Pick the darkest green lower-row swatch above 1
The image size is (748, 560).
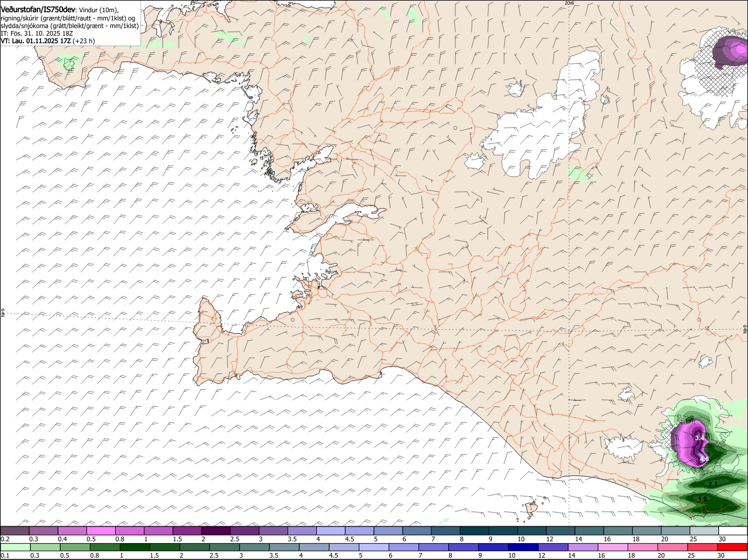[134, 547]
